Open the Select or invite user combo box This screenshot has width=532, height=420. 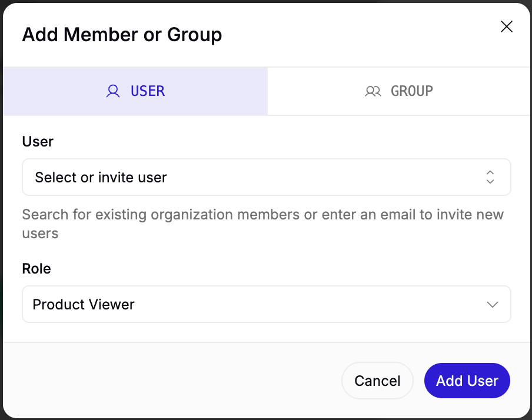pyautogui.click(x=267, y=177)
